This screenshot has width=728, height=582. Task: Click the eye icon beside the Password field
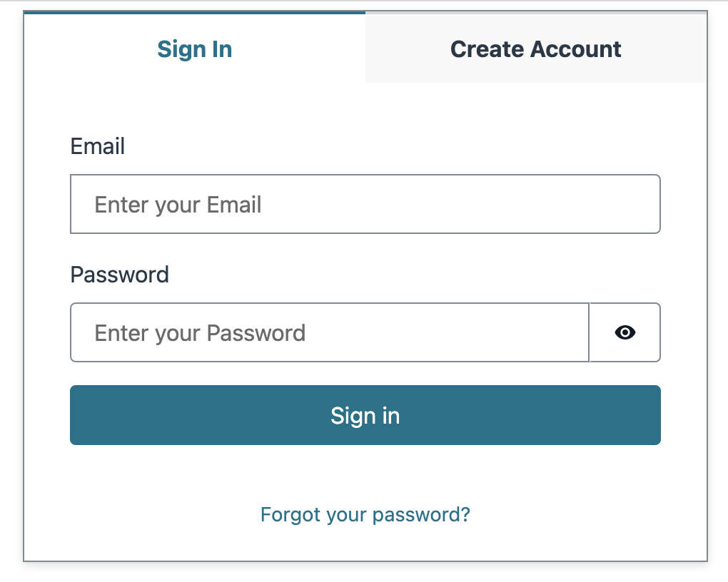[625, 332]
